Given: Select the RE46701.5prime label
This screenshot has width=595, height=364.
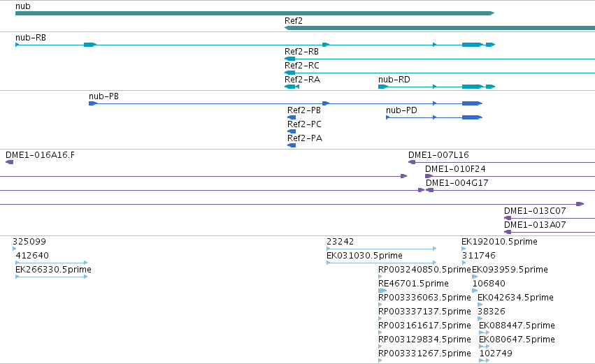Looking at the screenshot, I should pos(413,284).
